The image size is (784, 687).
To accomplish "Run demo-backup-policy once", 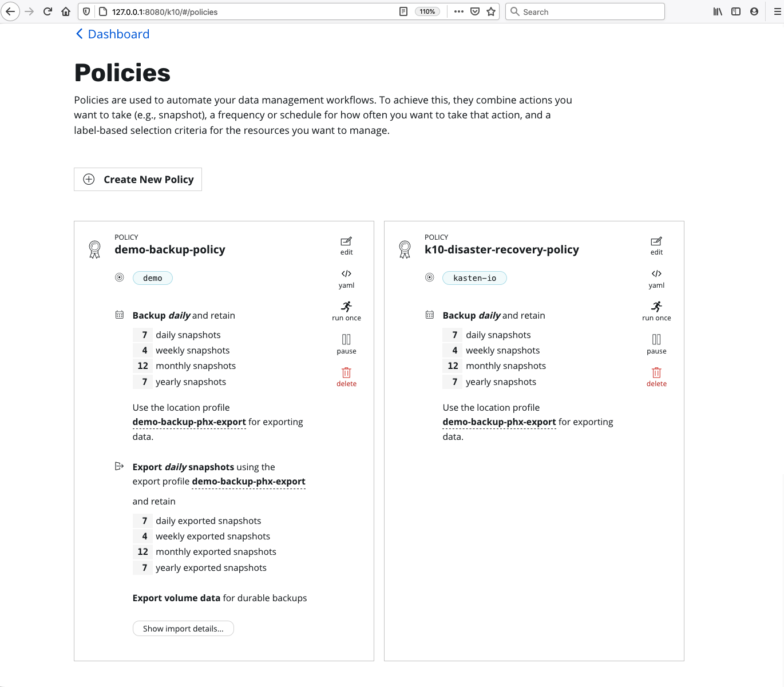I will tap(346, 311).
